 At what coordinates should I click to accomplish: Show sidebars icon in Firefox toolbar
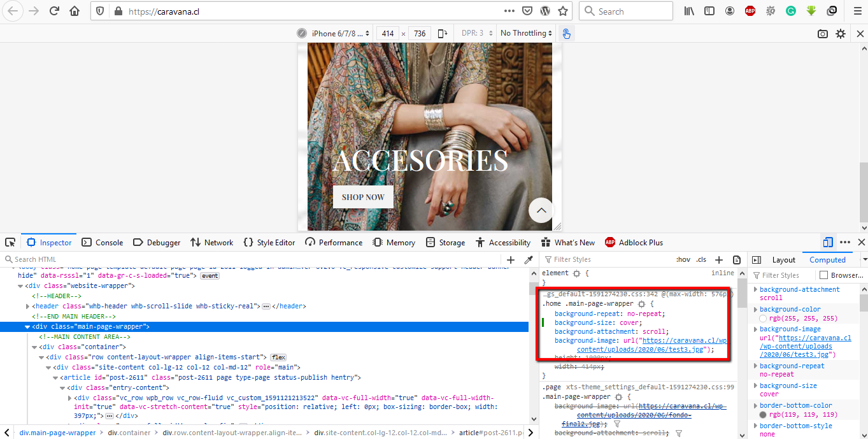(x=709, y=11)
